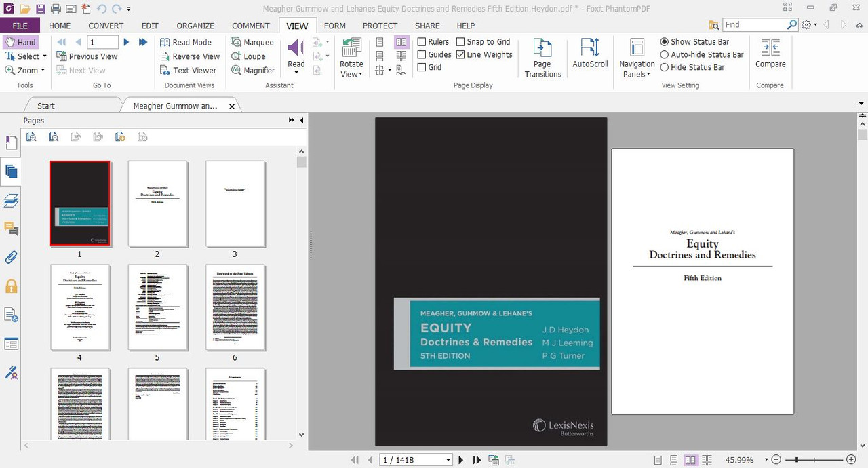The width and height of the screenshot is (868, 468).
Task: Open the document tab list dropdown arrow
Action: tap(861, 104)
